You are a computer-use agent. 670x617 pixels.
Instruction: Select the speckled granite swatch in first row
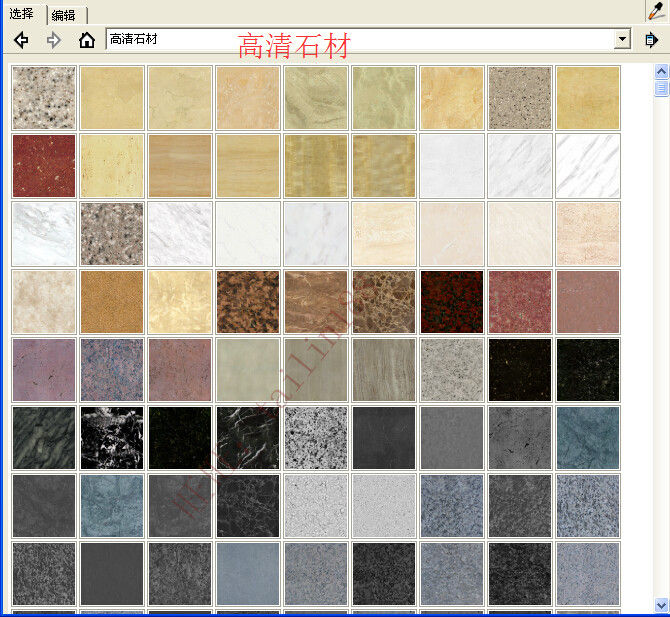pos(44,98)
